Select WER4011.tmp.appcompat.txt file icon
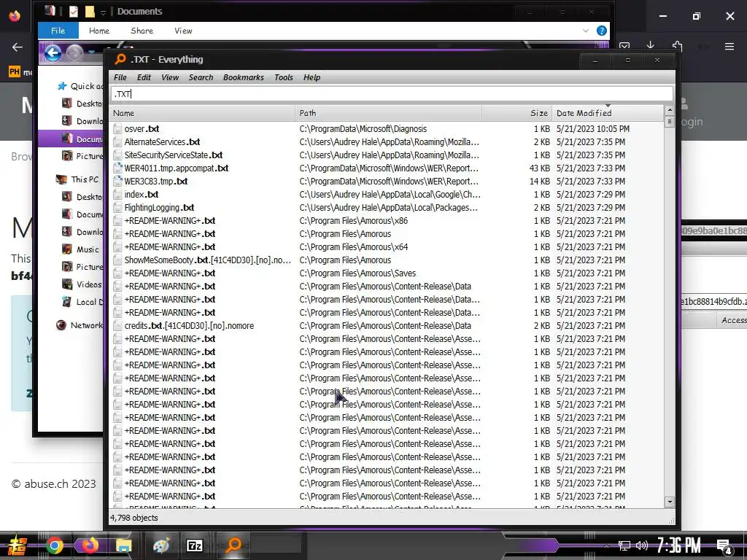Screen dimensions: 747x560 pos(117,168)
